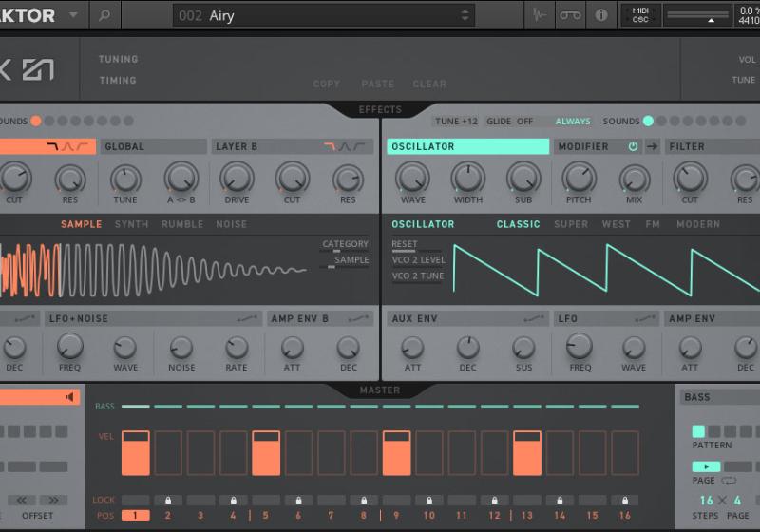Open the 002 Airy preset selector

coord(323,15)
